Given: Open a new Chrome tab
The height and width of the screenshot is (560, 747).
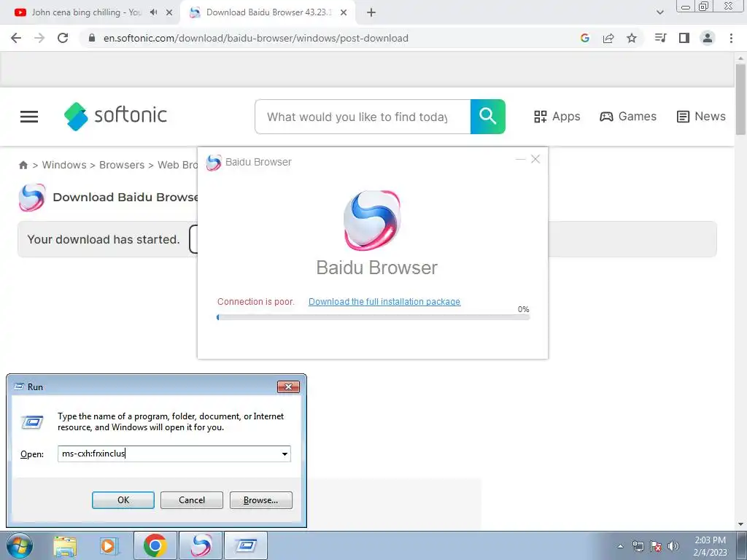Looking at the screenshot, I should coord(371,13).
